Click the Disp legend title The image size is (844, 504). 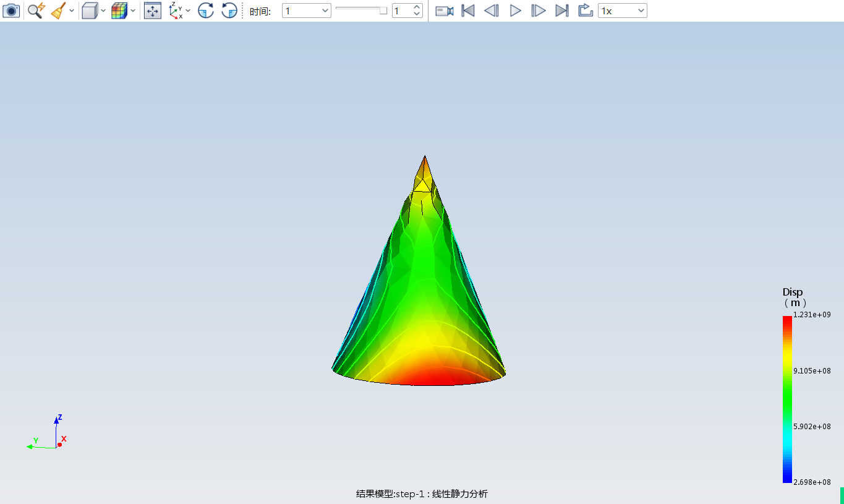click(x=793, y=292)
